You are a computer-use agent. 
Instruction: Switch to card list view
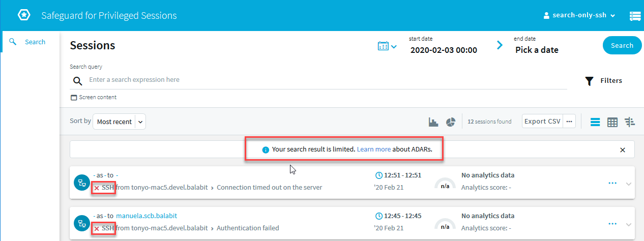[x=595, y=122]
